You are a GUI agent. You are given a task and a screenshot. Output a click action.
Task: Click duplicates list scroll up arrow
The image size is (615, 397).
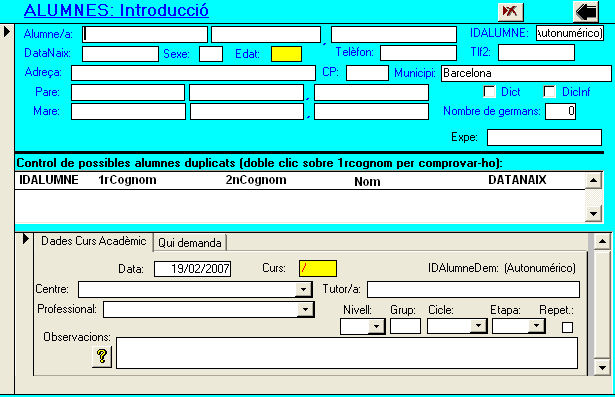[593, 180]
